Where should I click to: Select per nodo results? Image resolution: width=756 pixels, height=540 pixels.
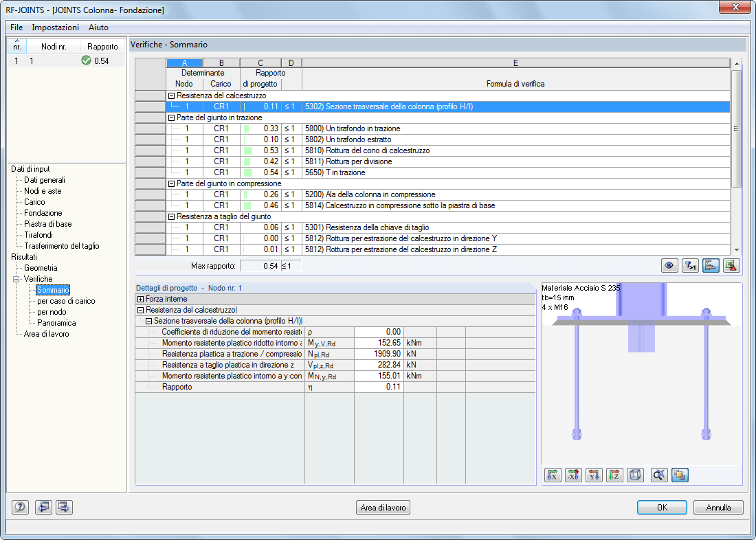[x=52, y=312]
